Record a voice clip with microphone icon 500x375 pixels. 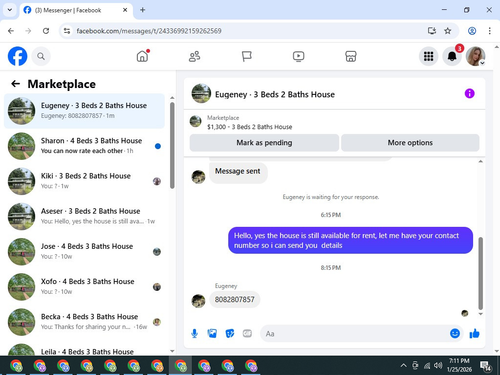(195, 333)
